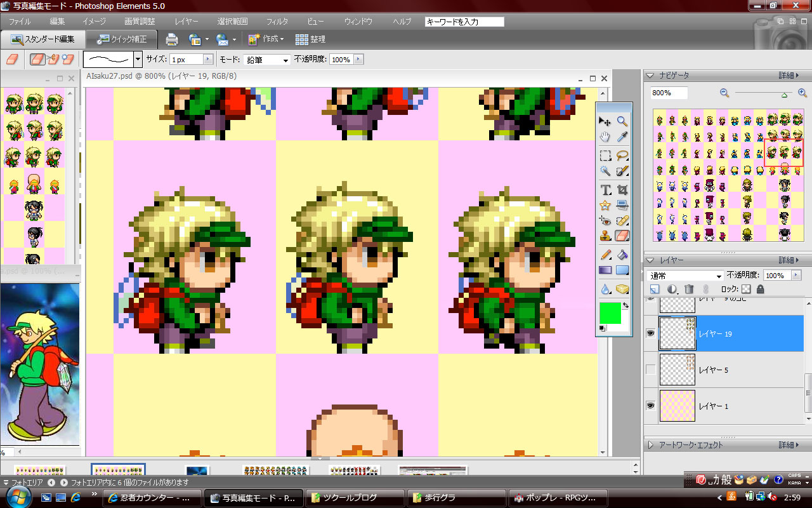This screenshot has height=508, width=812.
Task: Click the print icon in the shortcuts bar
Action: point(172,39)
